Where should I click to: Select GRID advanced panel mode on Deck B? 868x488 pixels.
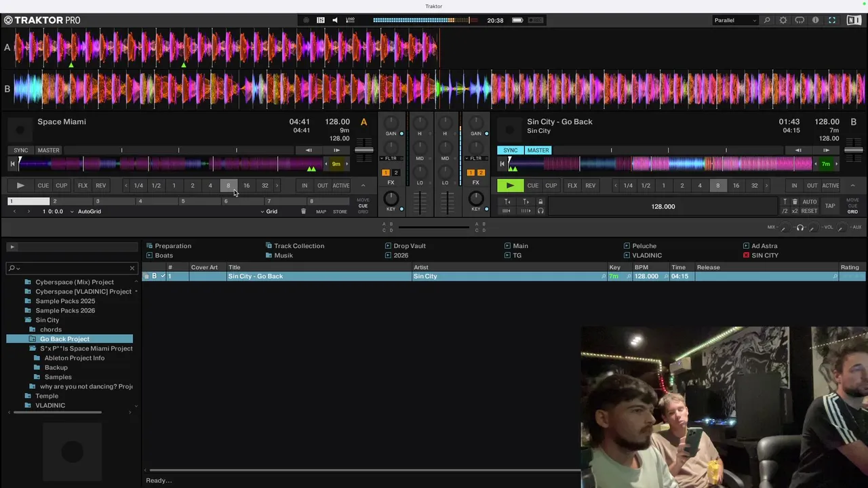(852, 211)
